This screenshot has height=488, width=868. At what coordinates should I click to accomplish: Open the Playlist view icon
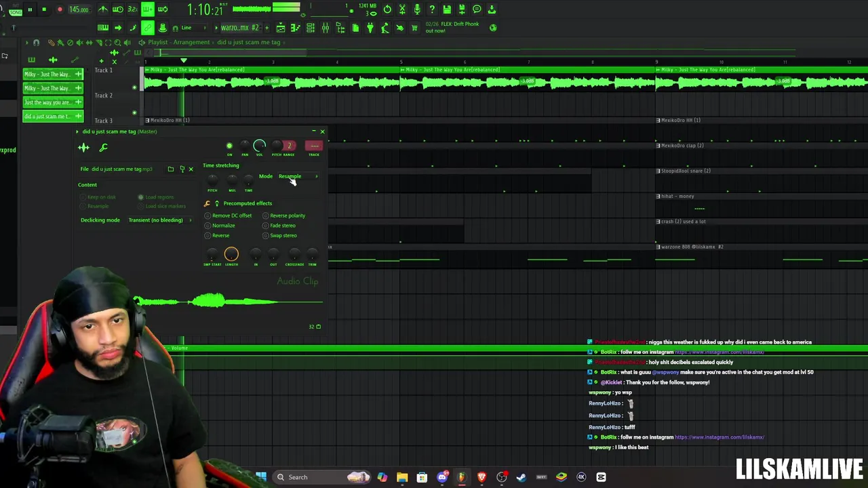click(x=281, y=28)
